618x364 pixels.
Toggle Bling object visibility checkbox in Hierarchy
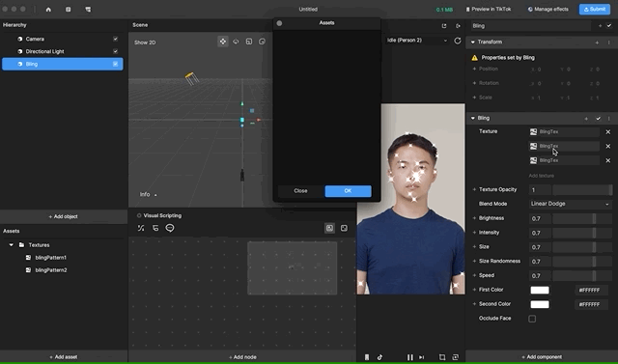click(116, 64)
